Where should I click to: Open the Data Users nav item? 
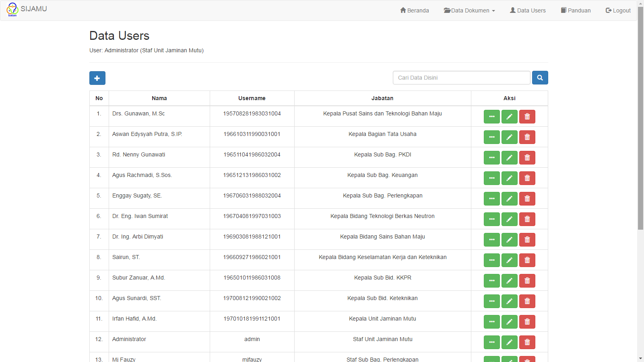528,10
